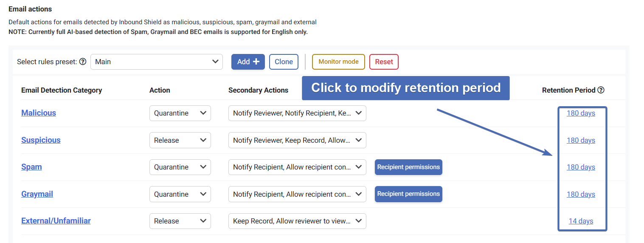The image size is (644, 243).
Task: Expand Secondary Actions for External/Unfamiliar
Action: [x=297, y=221]
